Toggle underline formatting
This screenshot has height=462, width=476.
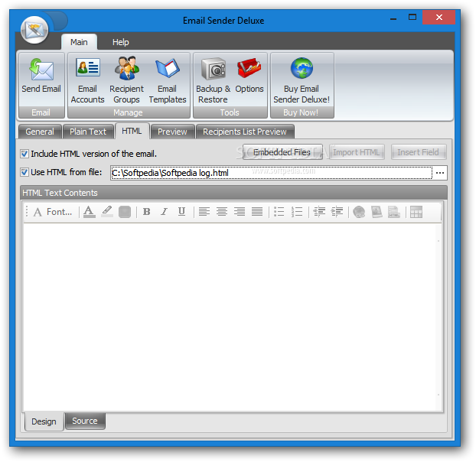pos(181,212)
